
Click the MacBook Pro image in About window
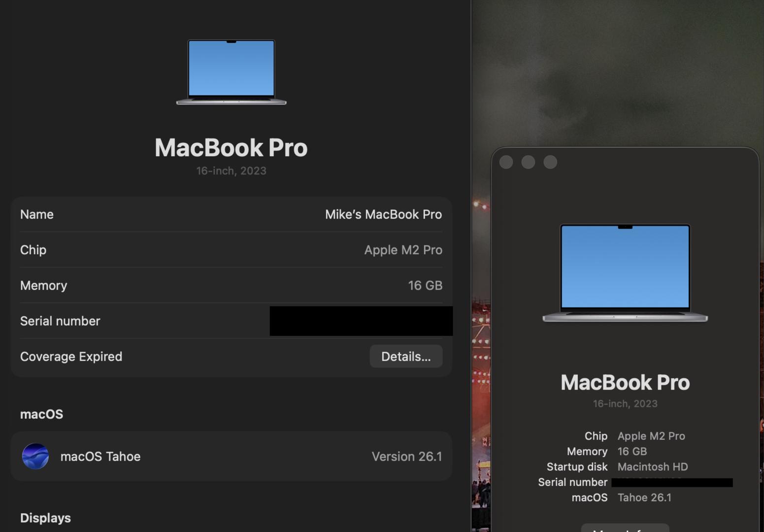click(625, 273)
